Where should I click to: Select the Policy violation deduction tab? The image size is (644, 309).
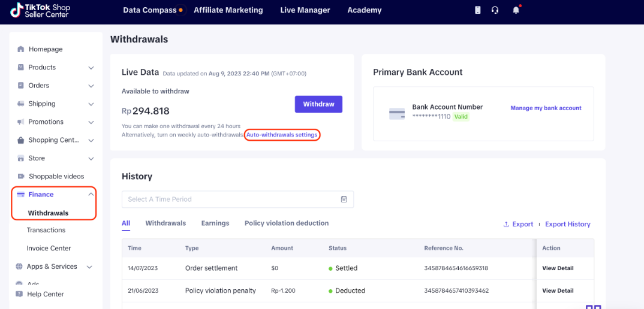pos(286,223)
